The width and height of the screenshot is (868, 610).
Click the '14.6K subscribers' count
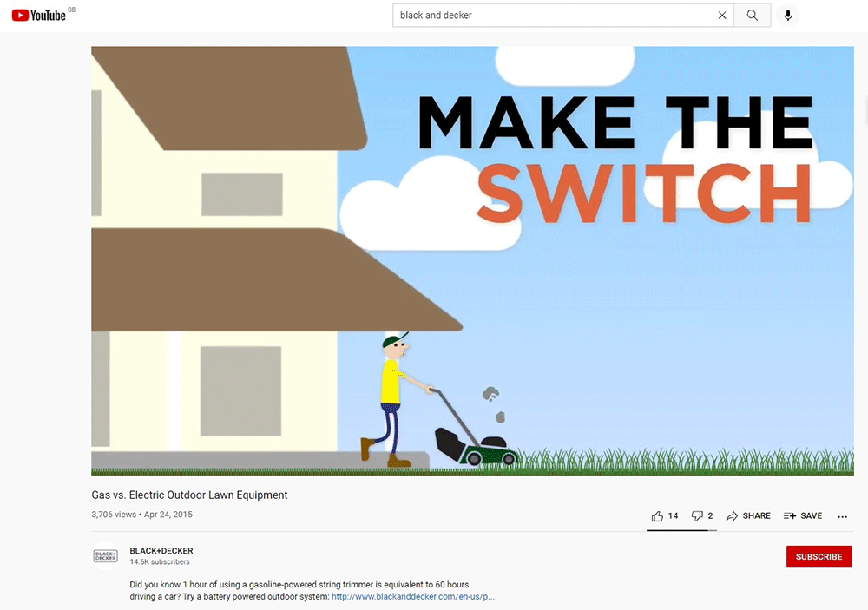tap(160, 562)
